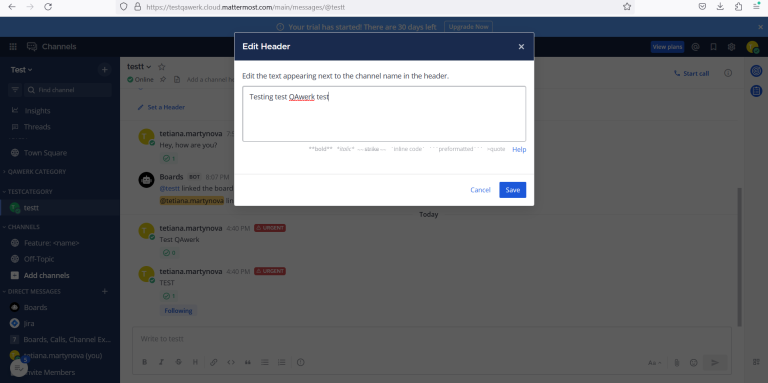Cancel editing the header
Screen dimensions: 768x383
coord(480,190)
